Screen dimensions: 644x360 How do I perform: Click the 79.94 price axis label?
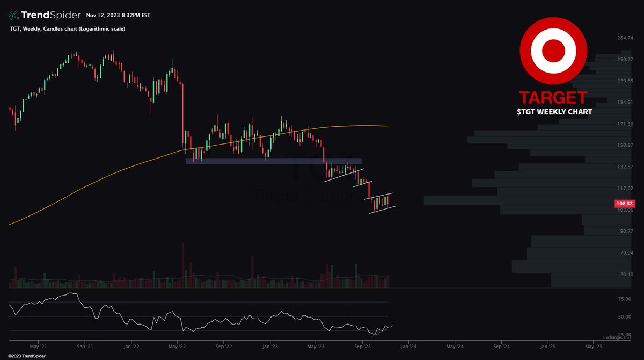tap(625, 253)
